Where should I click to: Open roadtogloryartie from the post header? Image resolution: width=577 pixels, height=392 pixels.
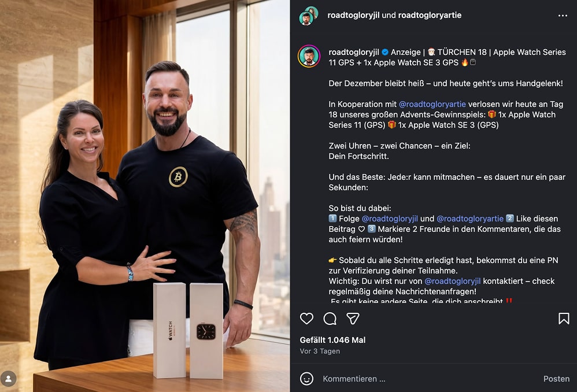[x=430, y=15]
